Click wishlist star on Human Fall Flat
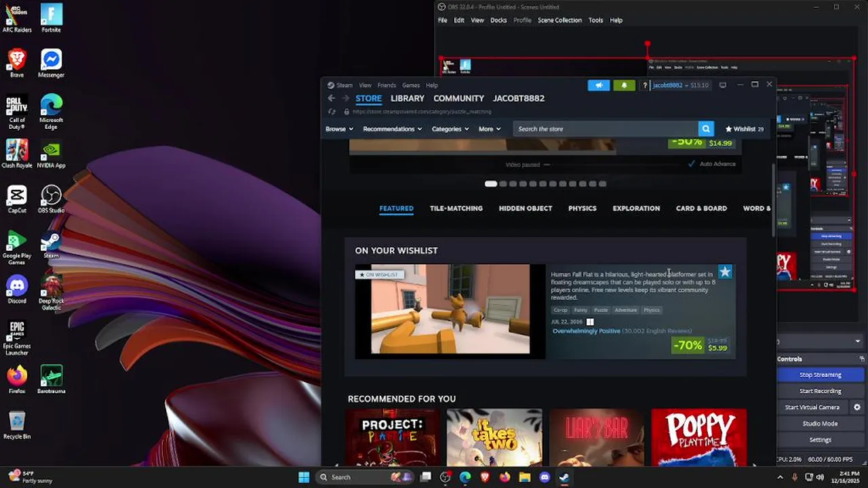The width and height of the screenshot is (868, 488). [725, 272]
